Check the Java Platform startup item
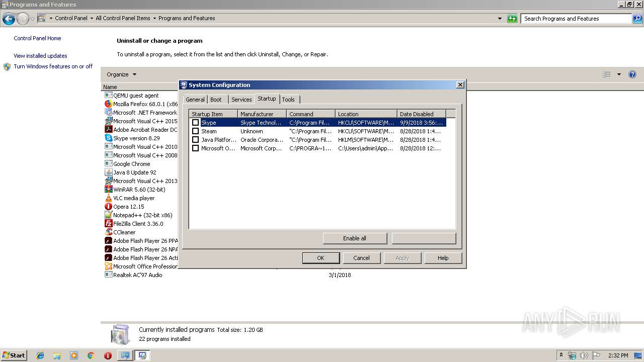This screenshot has height=362, width=644. tap(195, 139)
